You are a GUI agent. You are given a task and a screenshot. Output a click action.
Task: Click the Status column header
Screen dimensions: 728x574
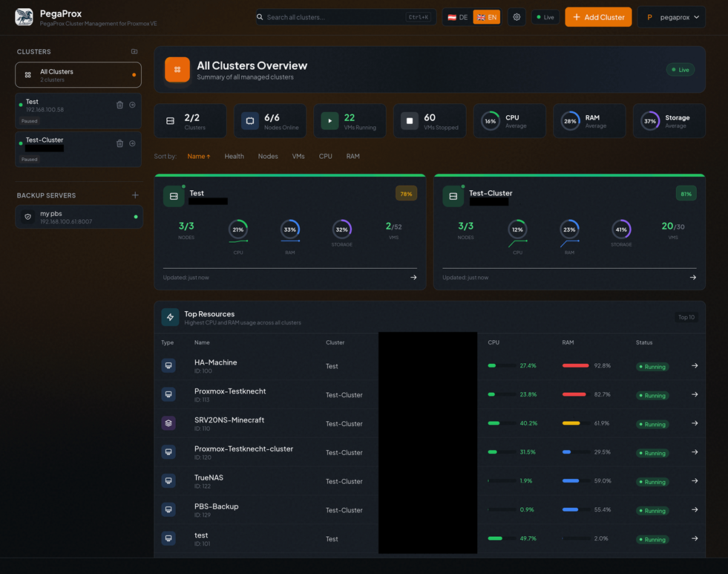coord(644,343)
